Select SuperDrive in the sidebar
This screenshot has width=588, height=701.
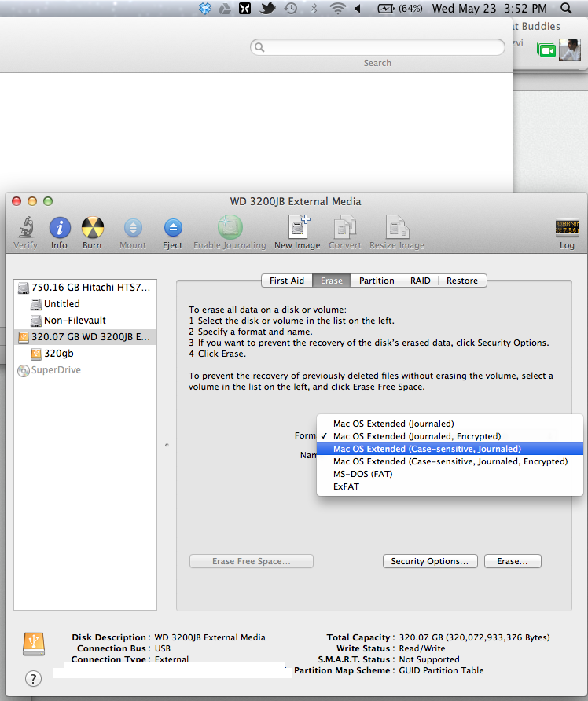[x=85, y=370]
